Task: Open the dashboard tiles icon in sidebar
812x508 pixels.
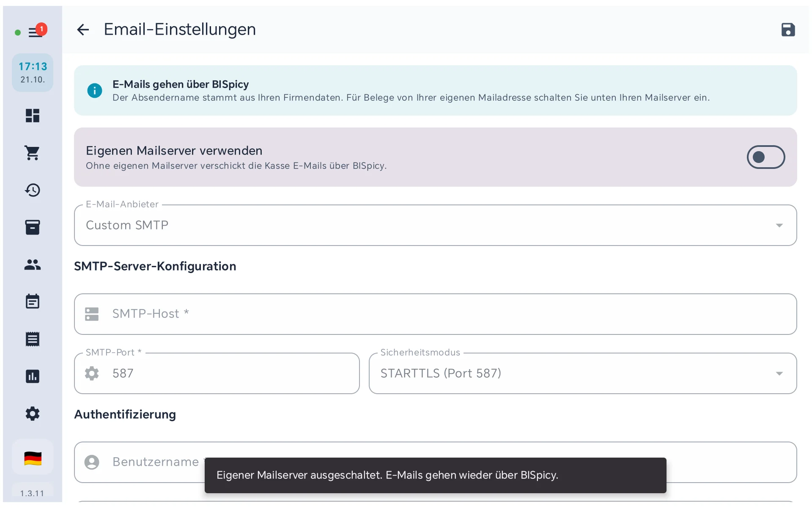Action: 33,116
